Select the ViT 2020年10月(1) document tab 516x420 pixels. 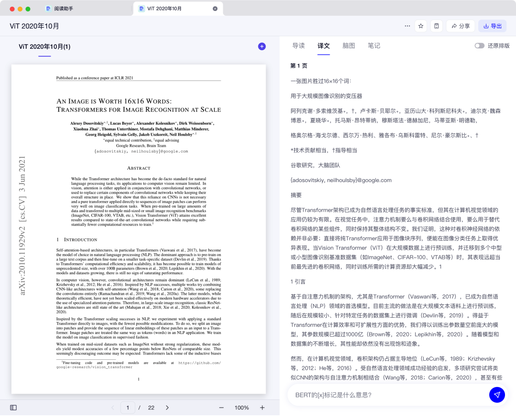click(44, 47)
